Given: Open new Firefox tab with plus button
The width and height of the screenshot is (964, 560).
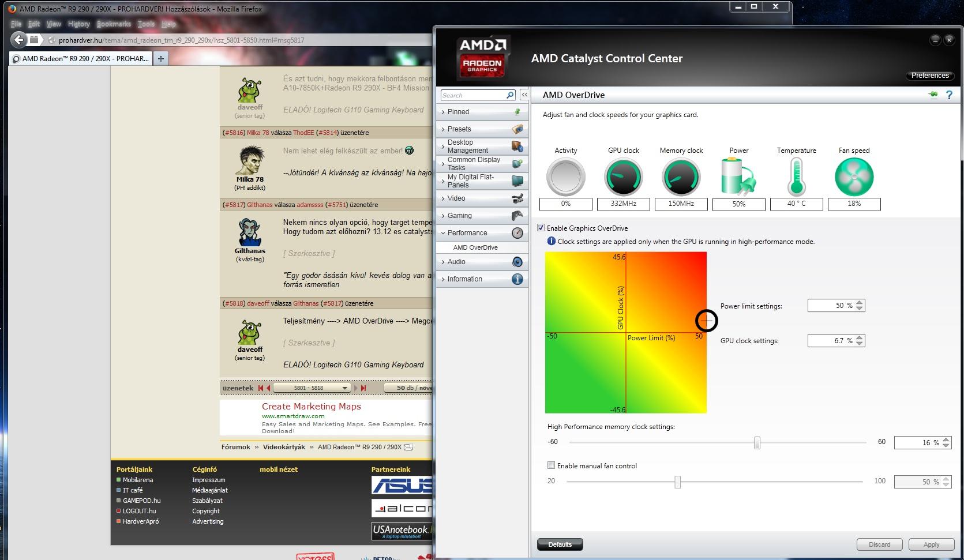Looking at the screenshot, I should coord(161,58).
